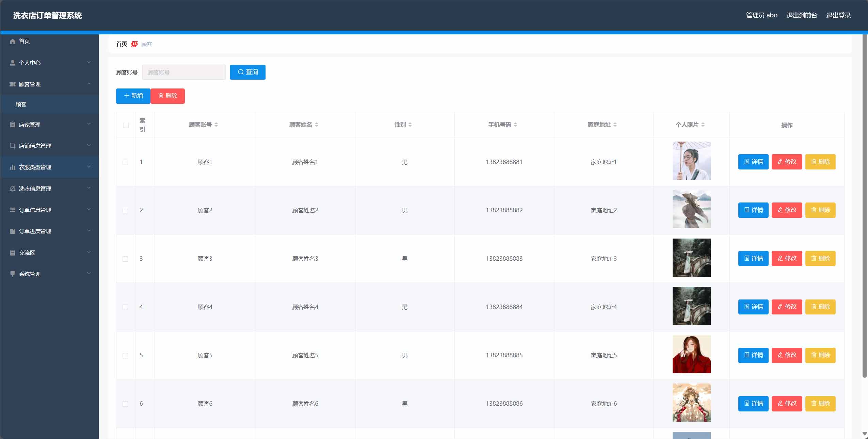Open the photo thumbnail for 顾客6
This screenshot has height=439, width=868.
pos(691,403)
